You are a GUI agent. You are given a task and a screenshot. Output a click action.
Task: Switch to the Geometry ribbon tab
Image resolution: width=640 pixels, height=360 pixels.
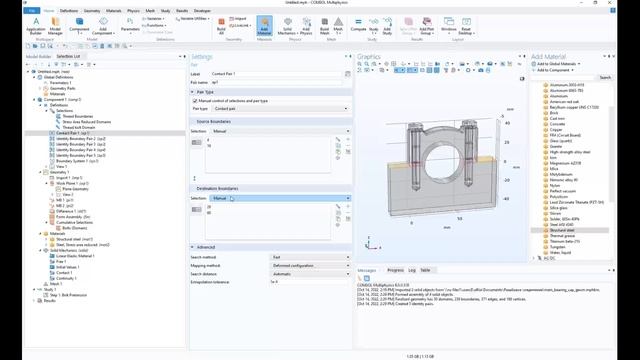92,11
